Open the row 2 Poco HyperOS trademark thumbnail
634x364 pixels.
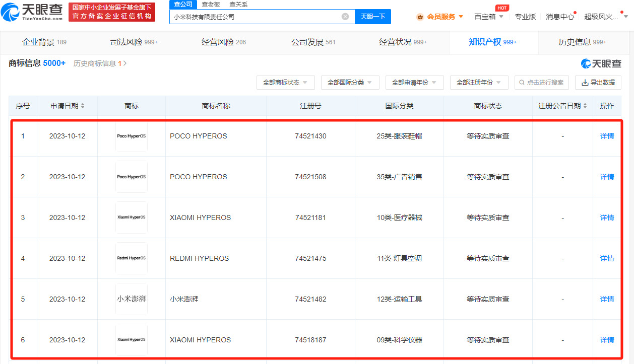pos(132,177)
